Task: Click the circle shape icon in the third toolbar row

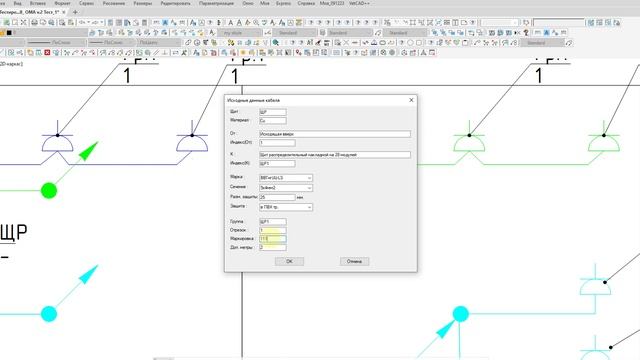Action: coord(411,42)
